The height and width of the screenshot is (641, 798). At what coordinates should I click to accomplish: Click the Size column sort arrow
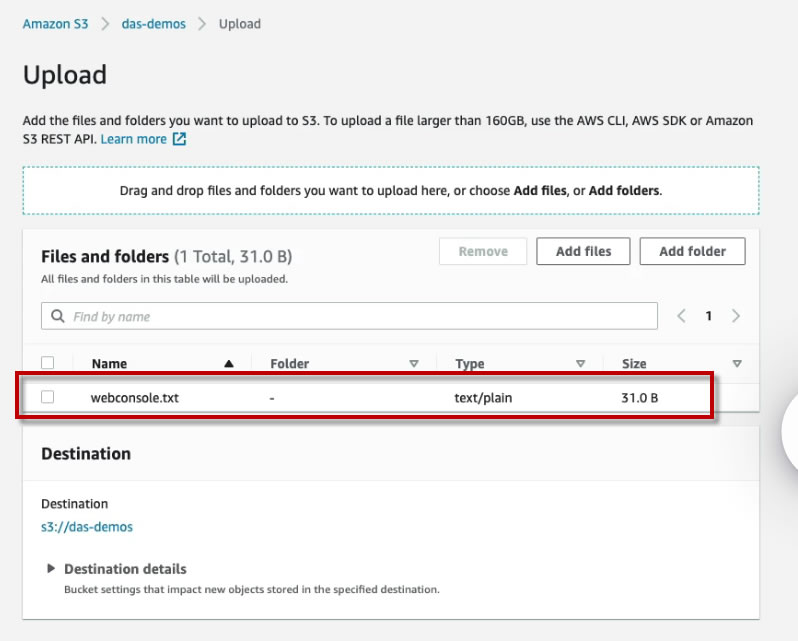pyautogui.click(x=737, y=364)
